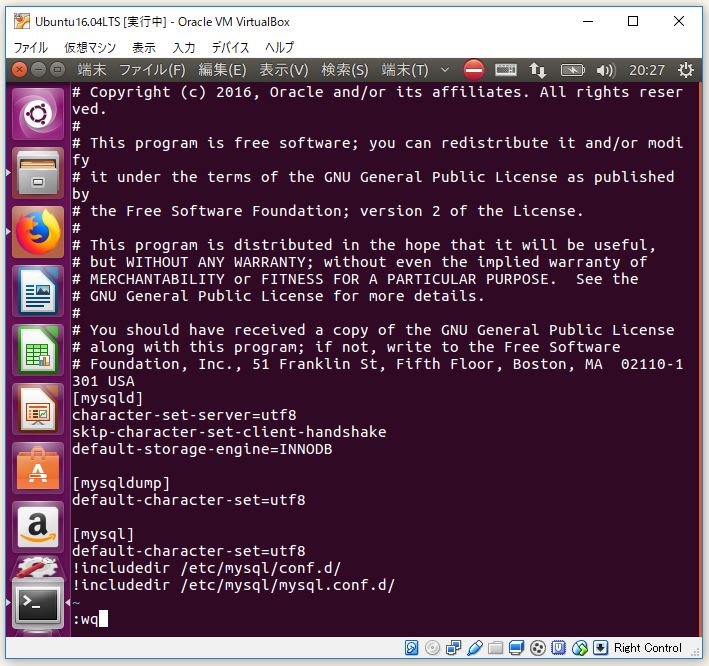Open the keyboard input indicator

[x=506, y=70]
